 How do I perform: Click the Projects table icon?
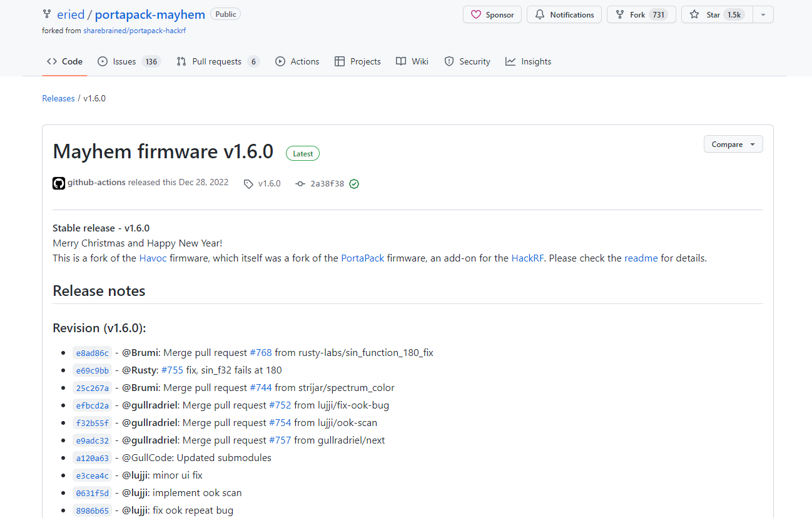340,61
